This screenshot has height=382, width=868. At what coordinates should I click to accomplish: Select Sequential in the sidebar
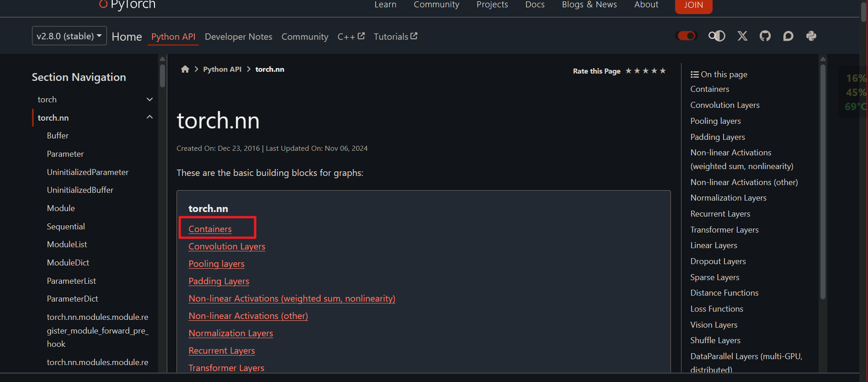(66, 227)
